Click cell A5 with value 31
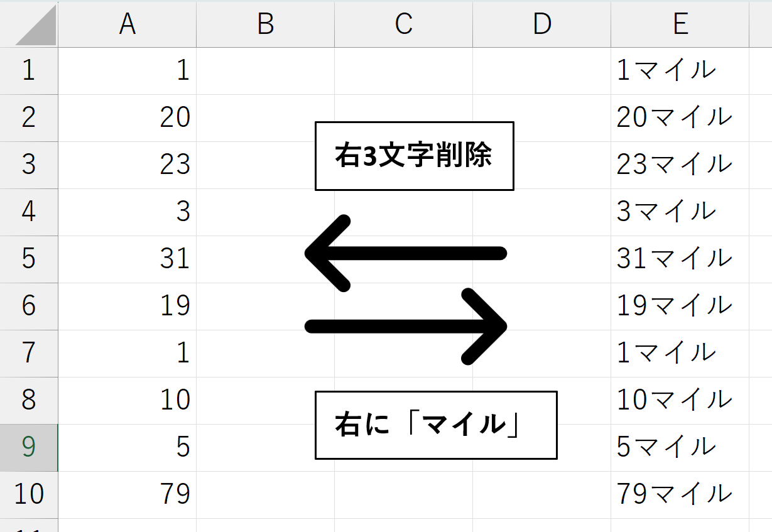The height and width of the screenshot is (532, 772). 127,259
